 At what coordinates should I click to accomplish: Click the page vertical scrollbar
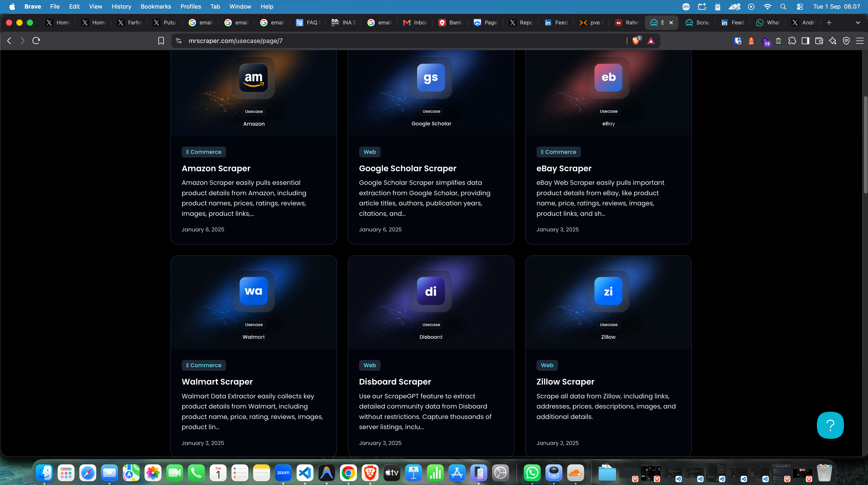pos(865,145)
